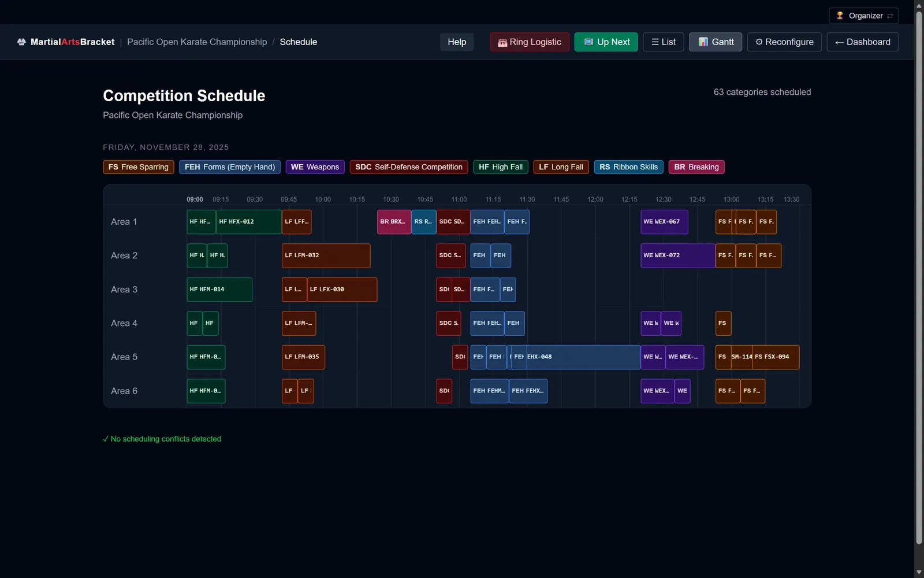
Task: Select the RS Ribbon Skills legend chip
Action: pos(628,167)
